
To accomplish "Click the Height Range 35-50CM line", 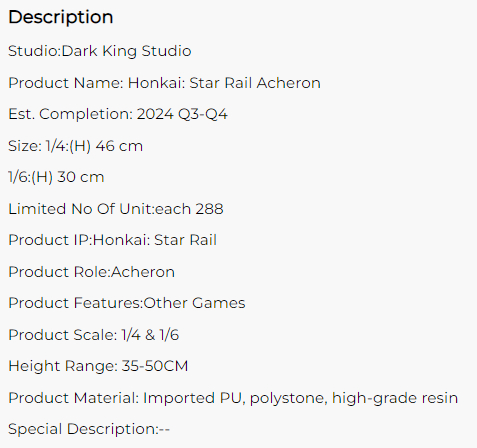I will (x=98, y=366).
